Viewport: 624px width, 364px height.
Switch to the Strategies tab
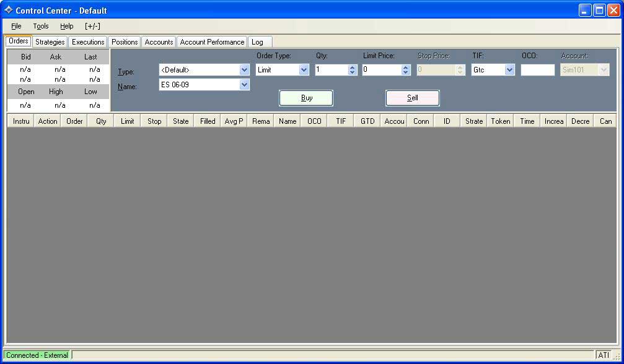(x=50, y=42)
